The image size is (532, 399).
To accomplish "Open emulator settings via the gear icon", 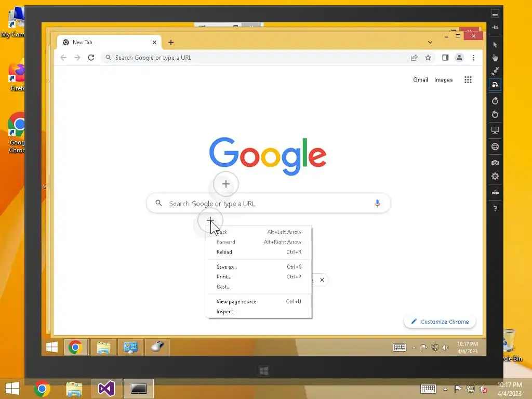I will pos(495,176).
